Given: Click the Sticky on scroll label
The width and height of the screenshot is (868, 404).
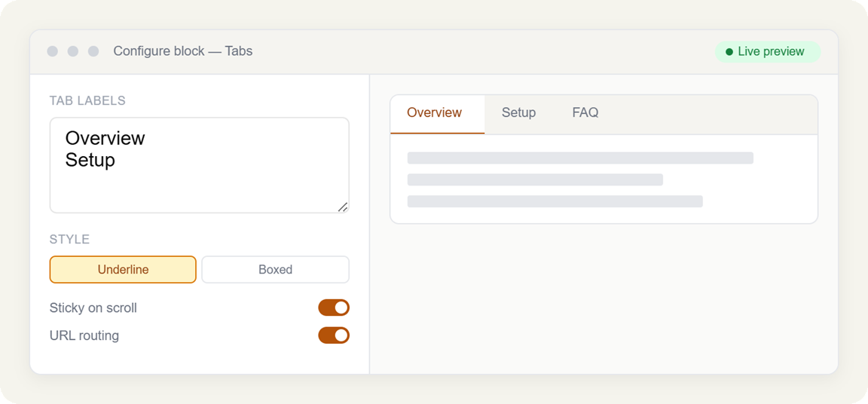Looking at the screenshot, I should pyautogui.click(x=93, y=308).
